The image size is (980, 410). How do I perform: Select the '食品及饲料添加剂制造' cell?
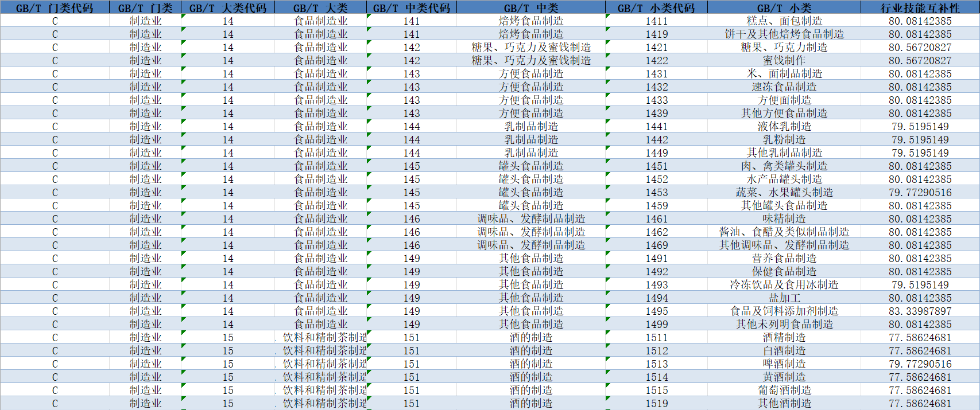coord(784,311)
